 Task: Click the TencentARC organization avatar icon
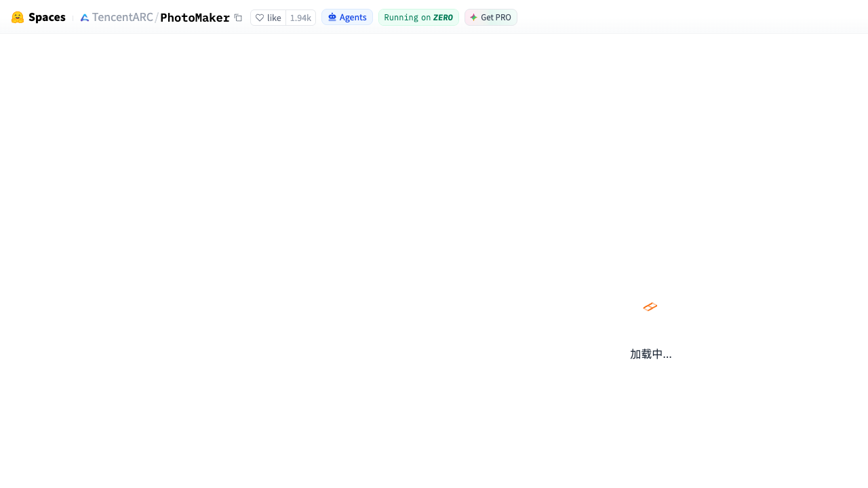click(85, 18)
